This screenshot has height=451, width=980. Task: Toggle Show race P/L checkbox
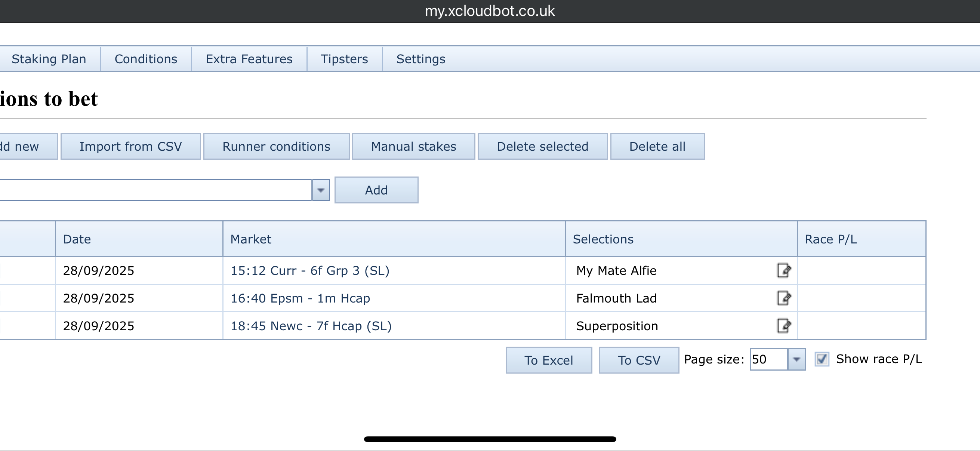point(822,359)
